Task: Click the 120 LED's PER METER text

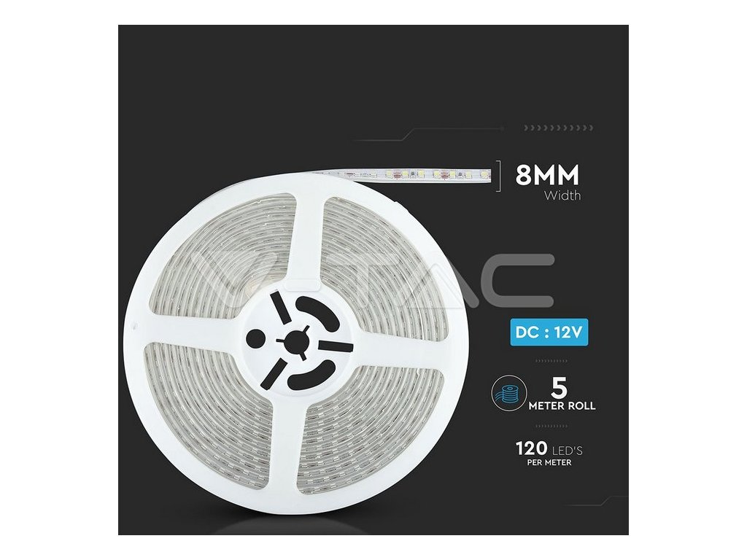Action: point(549,454)
